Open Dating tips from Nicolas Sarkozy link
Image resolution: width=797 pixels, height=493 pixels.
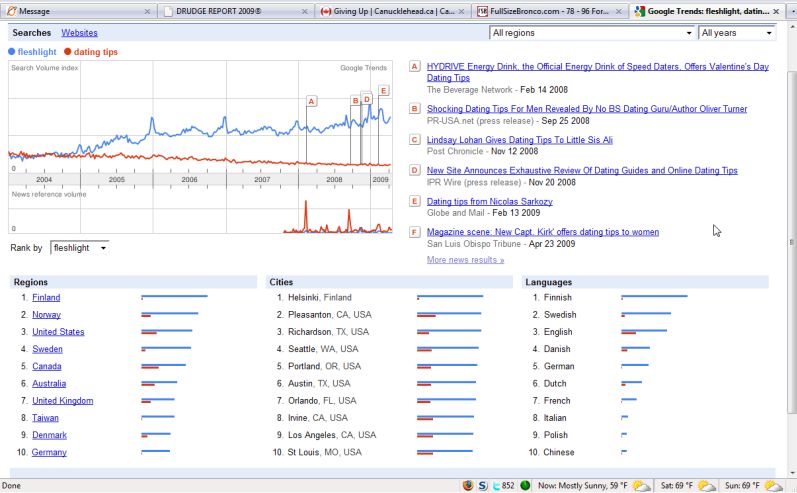click(489, 201)
